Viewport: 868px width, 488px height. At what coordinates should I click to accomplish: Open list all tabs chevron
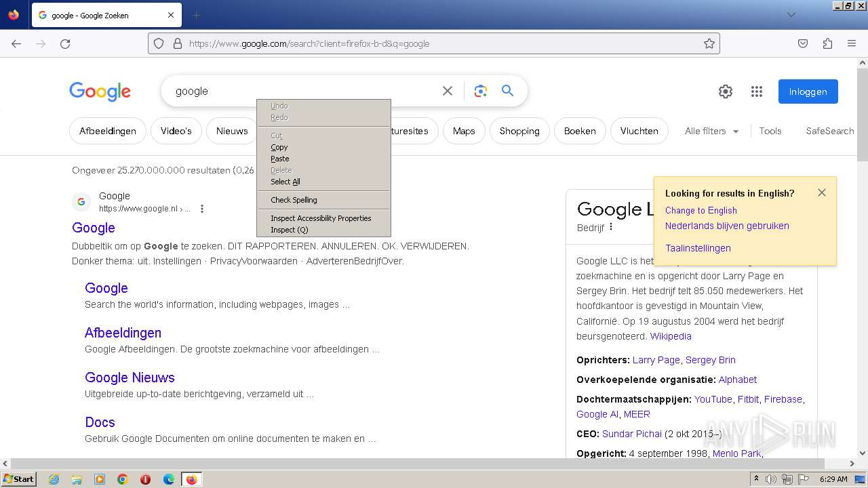[791, 15]
